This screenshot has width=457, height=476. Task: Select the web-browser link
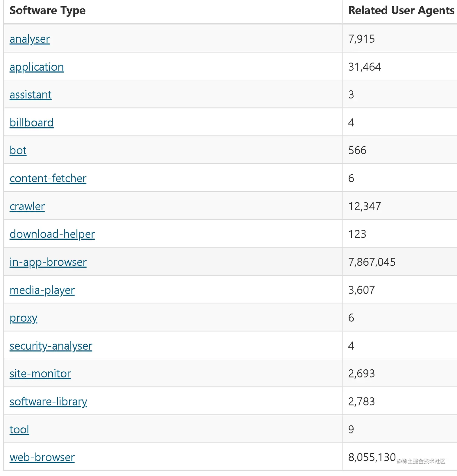click(x=42, y=457)
